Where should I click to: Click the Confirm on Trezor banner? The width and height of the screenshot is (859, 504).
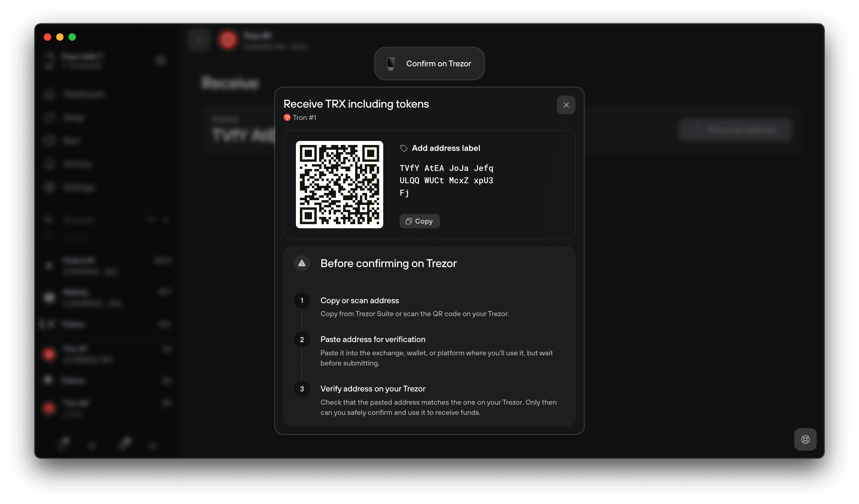click(429, 64)
